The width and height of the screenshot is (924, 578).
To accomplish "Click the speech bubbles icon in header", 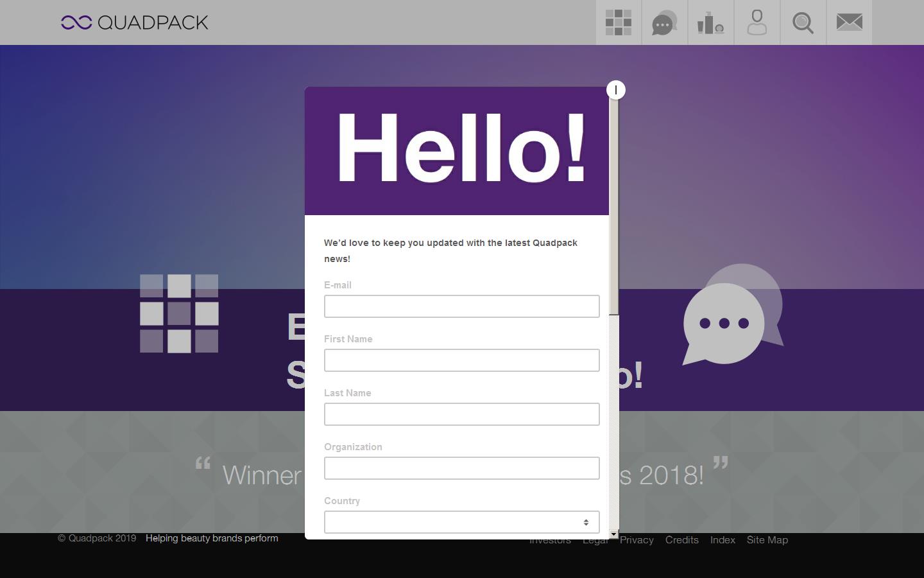I will [665, 22].
